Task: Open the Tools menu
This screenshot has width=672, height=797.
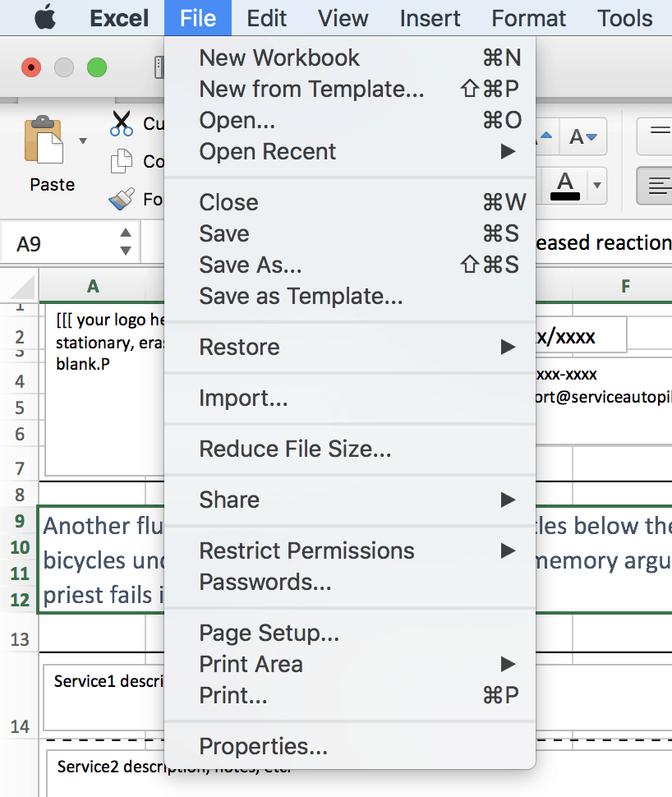Action: 624,18
